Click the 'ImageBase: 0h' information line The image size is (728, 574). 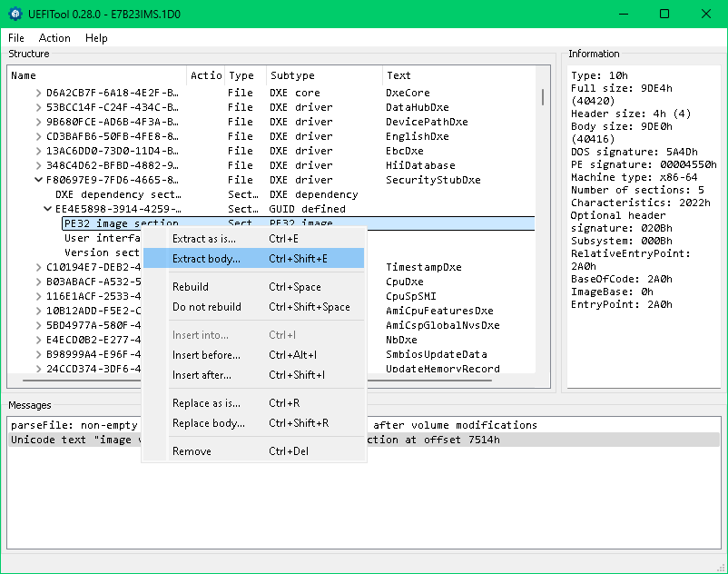click(x=612, y=292)
